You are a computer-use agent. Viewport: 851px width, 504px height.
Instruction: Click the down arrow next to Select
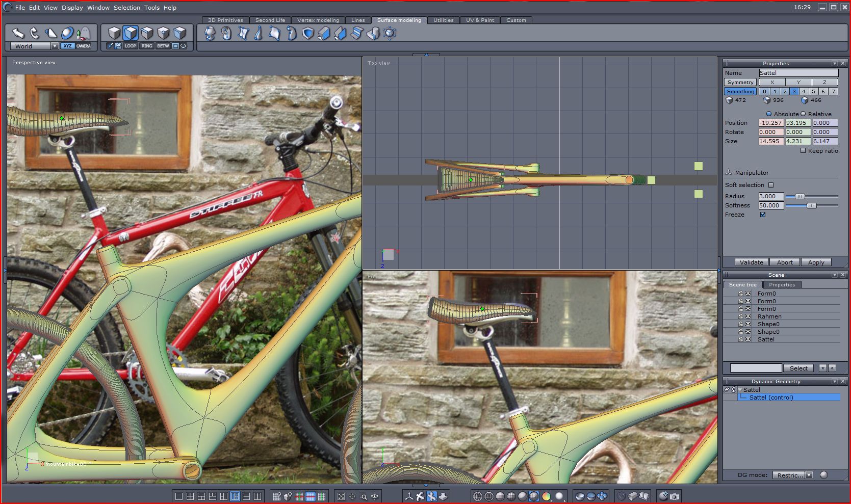822,368
